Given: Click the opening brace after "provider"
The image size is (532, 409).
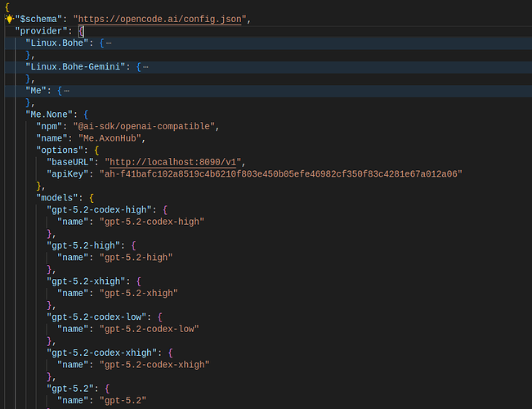Looking at the screenshot, I should tap(81, 31).
